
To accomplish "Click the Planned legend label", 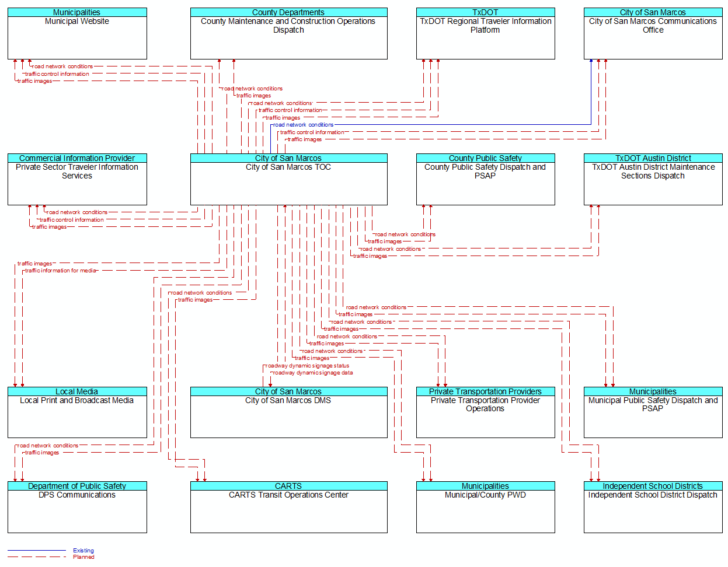I will [x=83, y=557].
